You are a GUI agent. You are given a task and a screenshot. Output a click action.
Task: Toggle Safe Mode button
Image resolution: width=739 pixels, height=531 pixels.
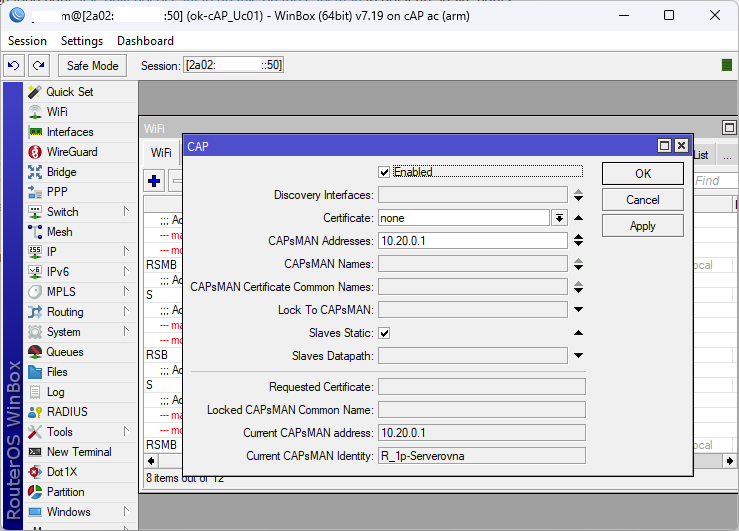pyautogui.click(x=92, y=65)
